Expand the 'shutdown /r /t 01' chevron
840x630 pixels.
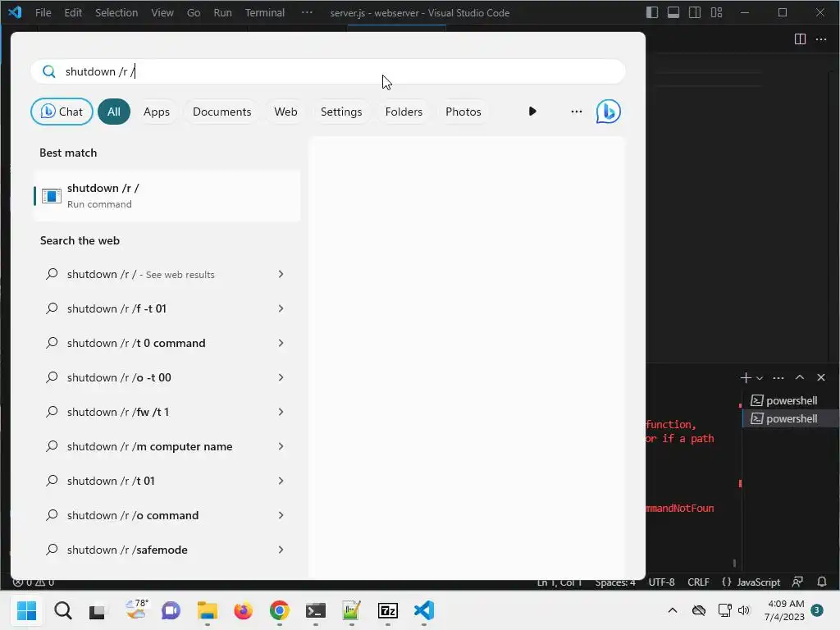pyautogui.click(x=281, y=481)
